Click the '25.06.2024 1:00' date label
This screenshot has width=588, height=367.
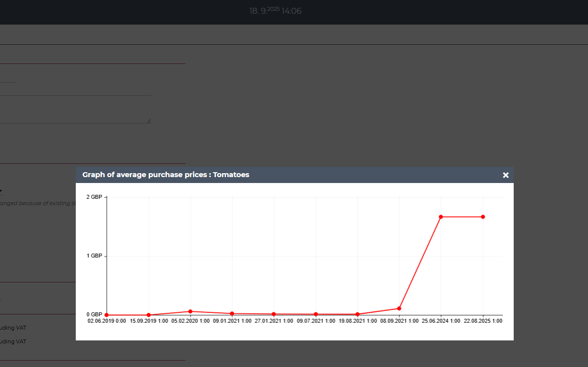click(x=441, y=321)
